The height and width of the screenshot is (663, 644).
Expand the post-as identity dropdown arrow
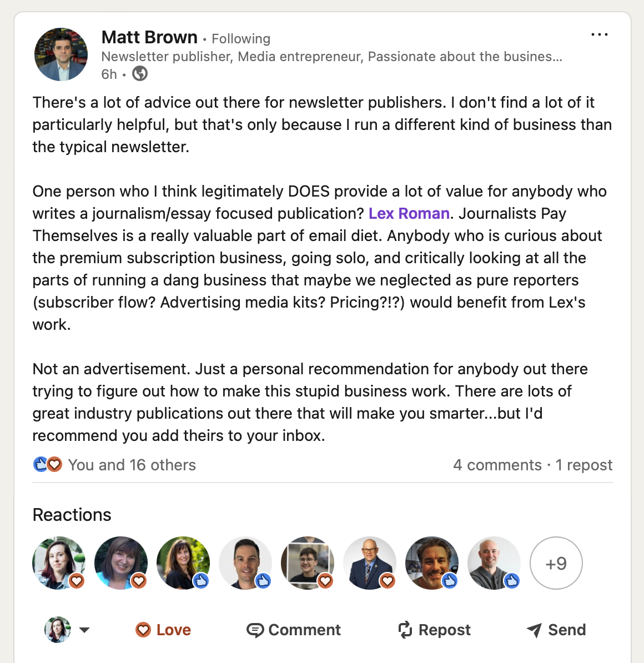pyautogui.click(x=84, y=630)
